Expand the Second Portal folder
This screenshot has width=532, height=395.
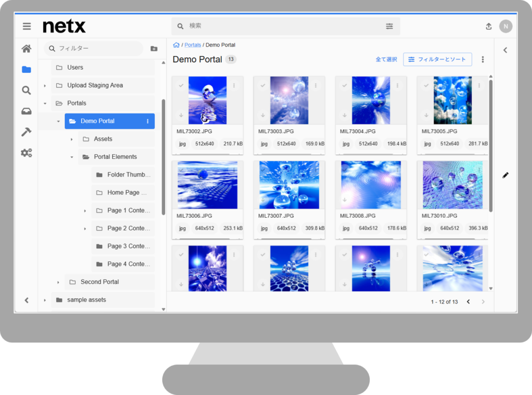point(58,282)
